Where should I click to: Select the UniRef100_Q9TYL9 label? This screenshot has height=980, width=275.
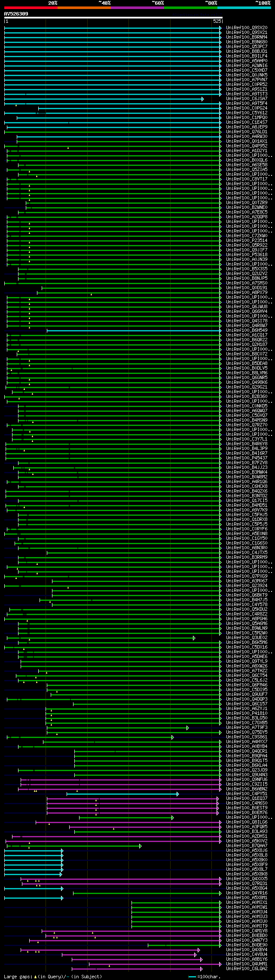point(247,661)
